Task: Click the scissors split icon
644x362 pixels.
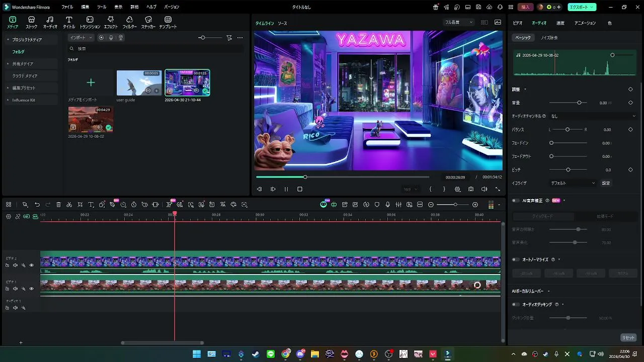Action: tap(69, 205)
